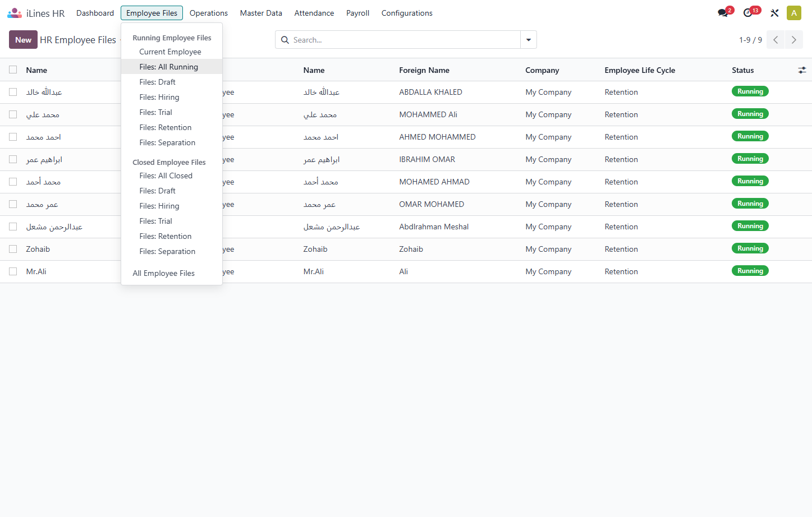812x517 pixels.
Task: Open the Operations menu
Action: (209, 13)
